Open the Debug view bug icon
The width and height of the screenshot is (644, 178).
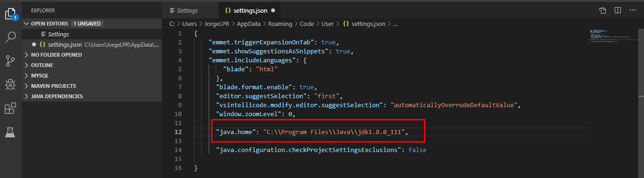tap(10, 85)
